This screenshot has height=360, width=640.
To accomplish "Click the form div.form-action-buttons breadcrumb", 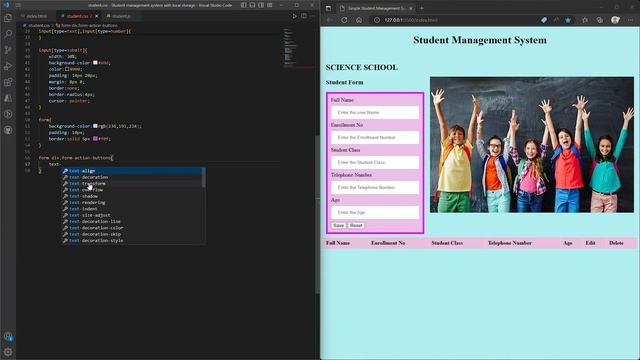I will point(87,25).
